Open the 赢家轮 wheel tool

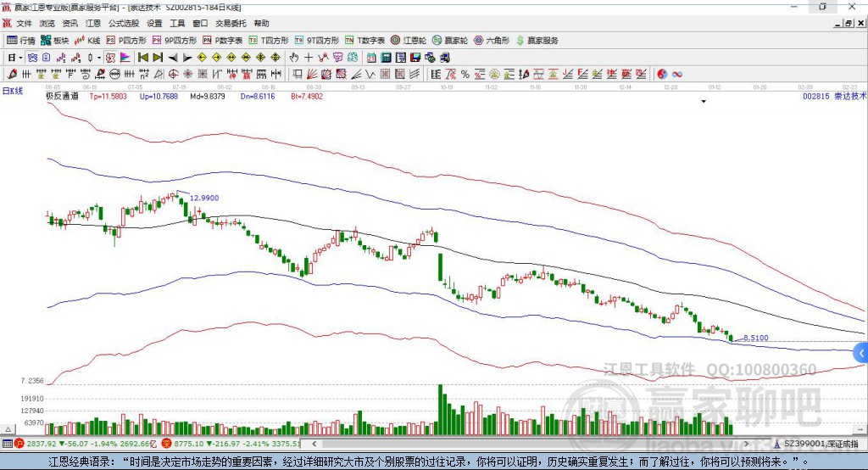click(x=450, y=41)
